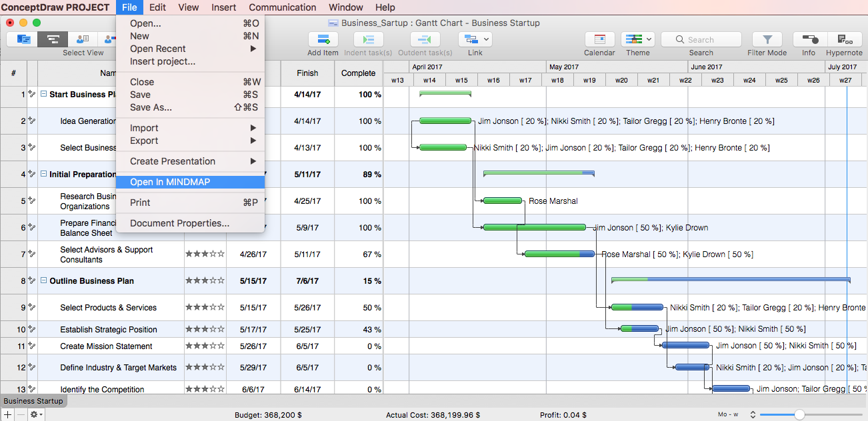868x421 pixels.
Task: Click the Research Business Organizations Gantt bar
Action: tap(503, 201)
